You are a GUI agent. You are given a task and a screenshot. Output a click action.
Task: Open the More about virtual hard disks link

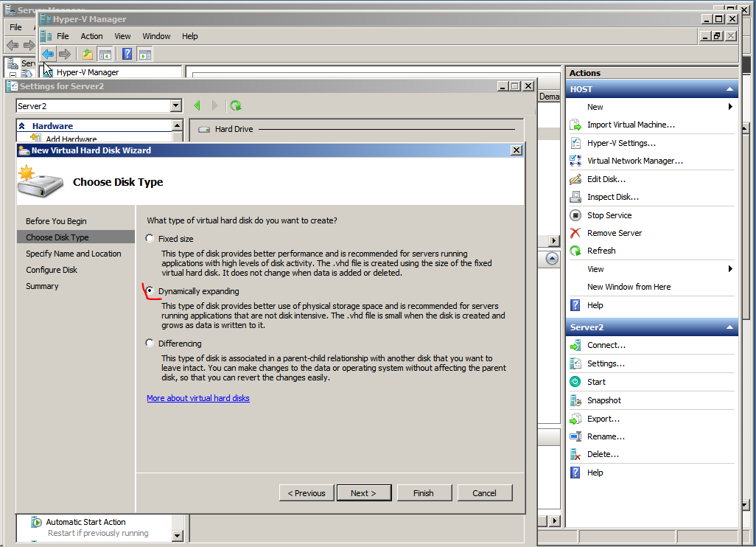click(x=198, y=398)
